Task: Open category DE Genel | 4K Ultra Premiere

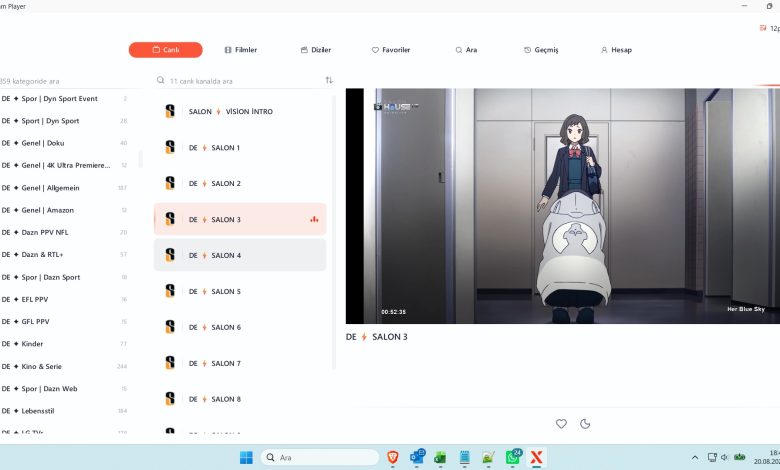Action: (x=65, y=165)
